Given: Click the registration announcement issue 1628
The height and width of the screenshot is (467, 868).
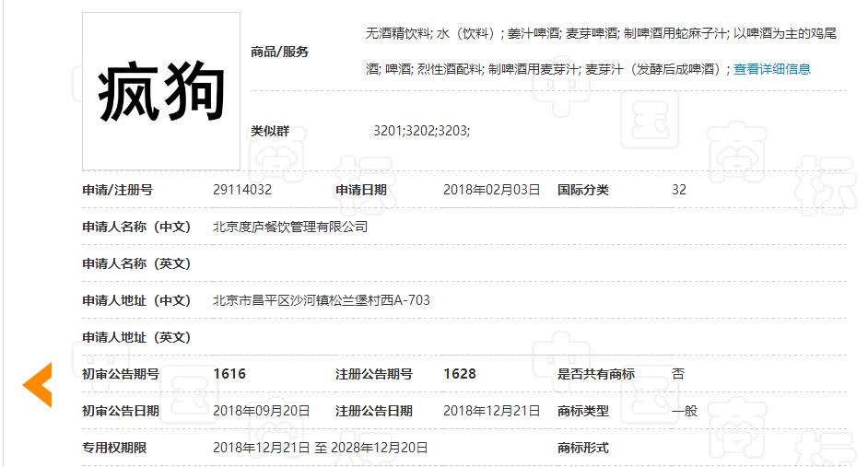Looking at the screenshot, I should 460,374.
